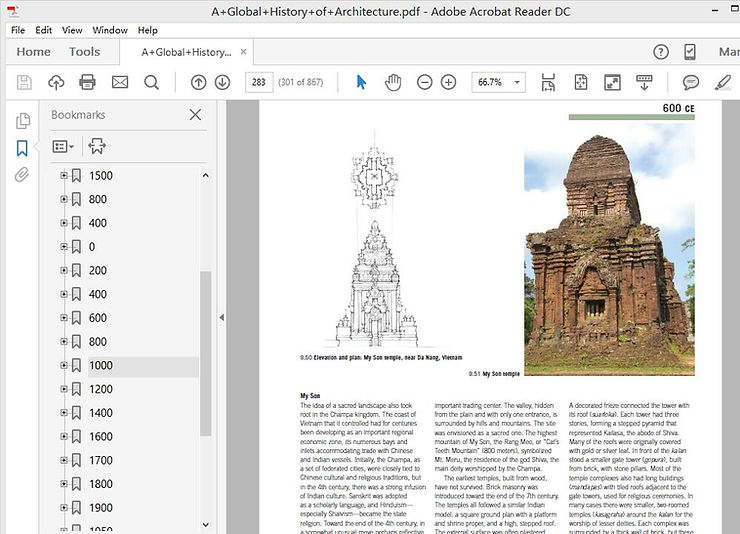This screenshot has height=534, width=740.
Task: Toggle the Bookmarks panel icon
Action: [22, 148]
